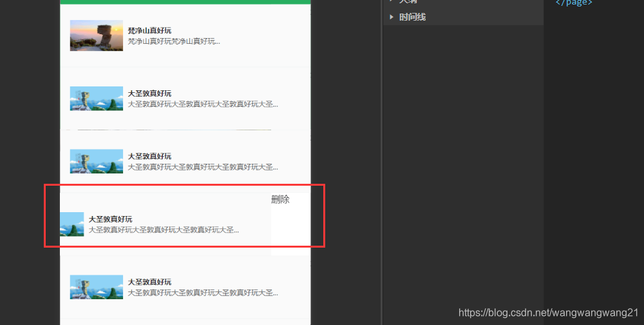Tap the 删除 delete button

point(290,223)
